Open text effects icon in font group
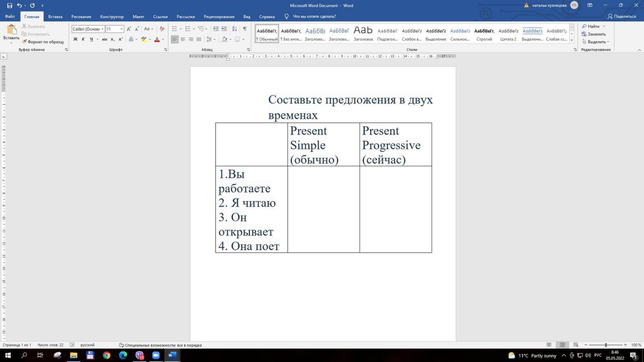 point(131,39)
